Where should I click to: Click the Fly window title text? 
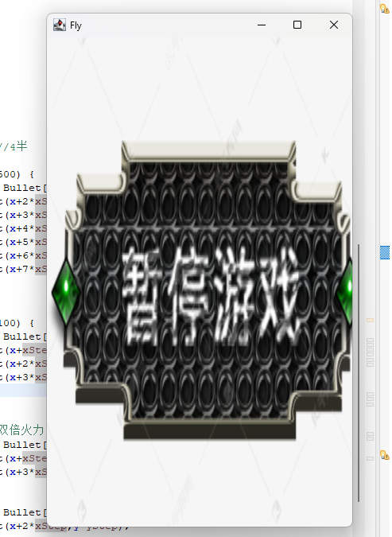[x=76, y=25]
